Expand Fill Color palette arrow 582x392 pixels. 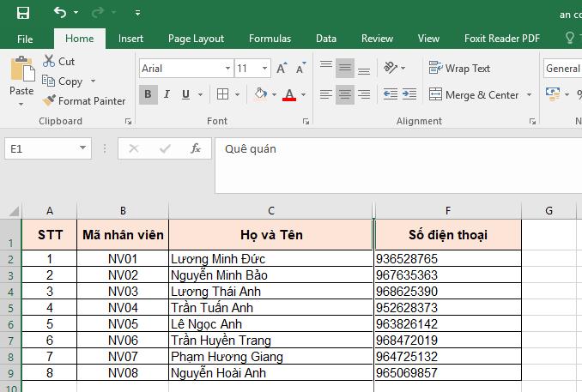pos(275,95)
